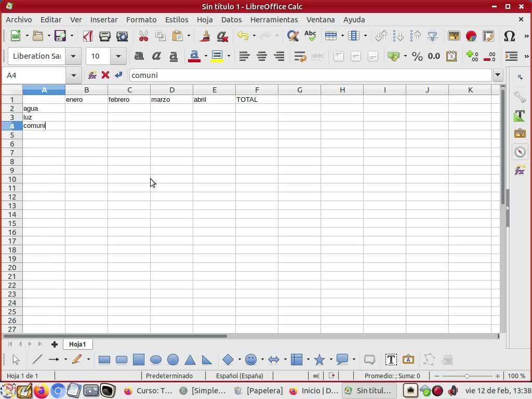Toggle Bold formatting
Viewport: 532px width, 399px height.
point(139,56)
